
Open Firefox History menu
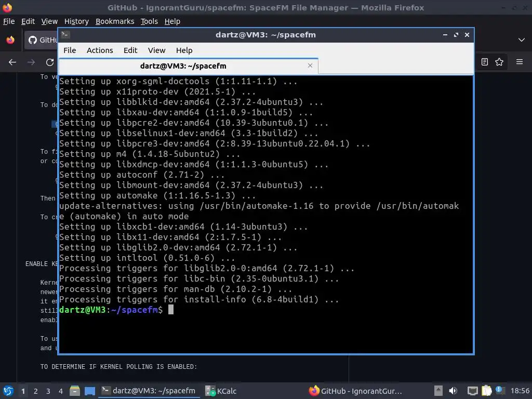[x=76, y=21]
